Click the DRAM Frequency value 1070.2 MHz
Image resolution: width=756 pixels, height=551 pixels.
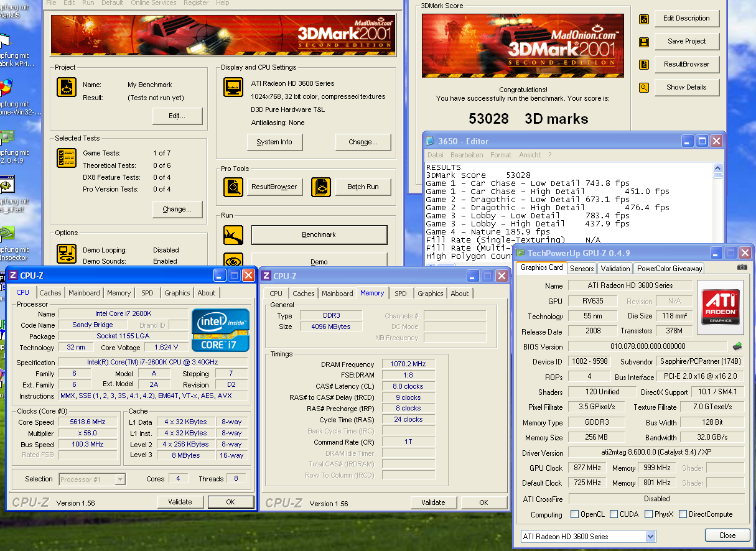point(408,364)
